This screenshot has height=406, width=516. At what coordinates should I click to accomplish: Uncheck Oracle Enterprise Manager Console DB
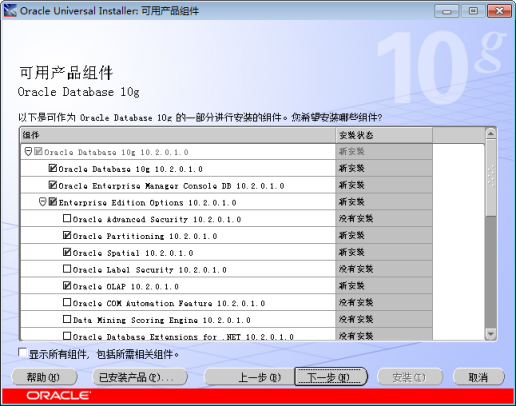pyautogui.click(x=52, y=185)
